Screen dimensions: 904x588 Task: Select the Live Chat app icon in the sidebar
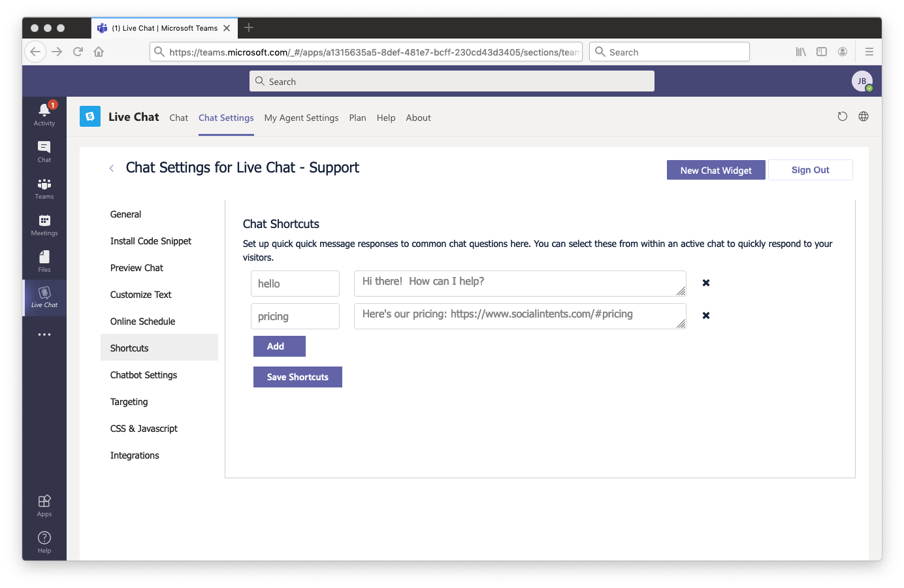pyautogui.click(x=44, y=298)
